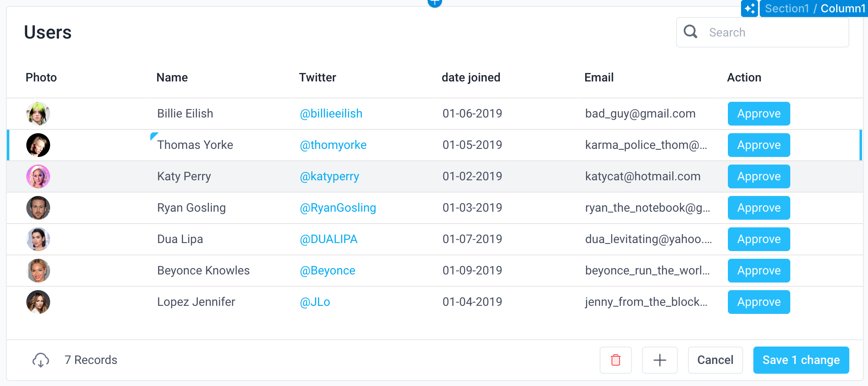This screenshot has height=386, width=868.
Task: Click the cloud download icon
Action: click(x=41, y=360)
